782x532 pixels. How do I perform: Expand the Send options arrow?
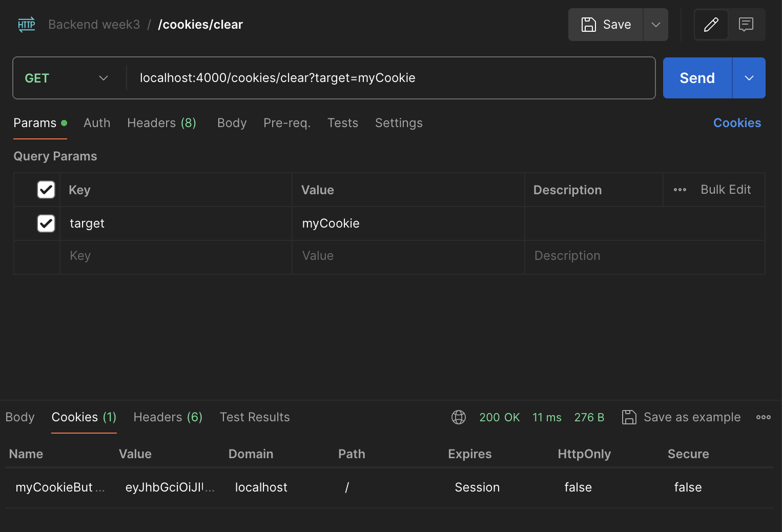pos(749,78)
